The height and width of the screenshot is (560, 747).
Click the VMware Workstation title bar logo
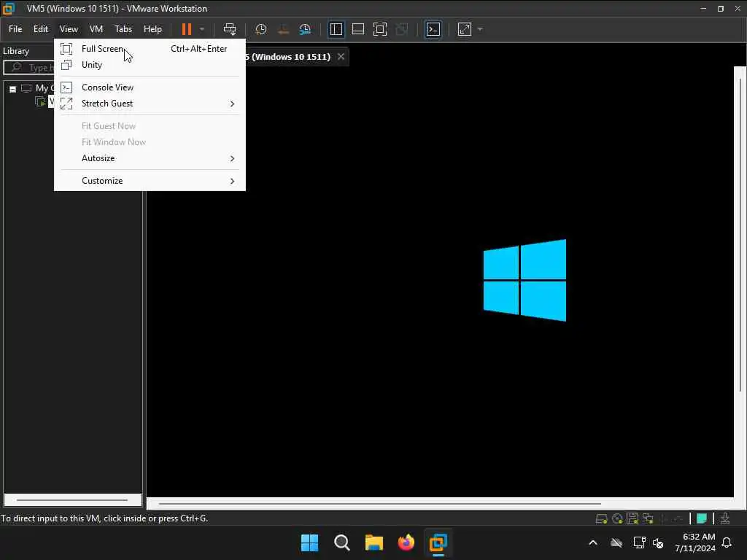click(x=8, y=9)
